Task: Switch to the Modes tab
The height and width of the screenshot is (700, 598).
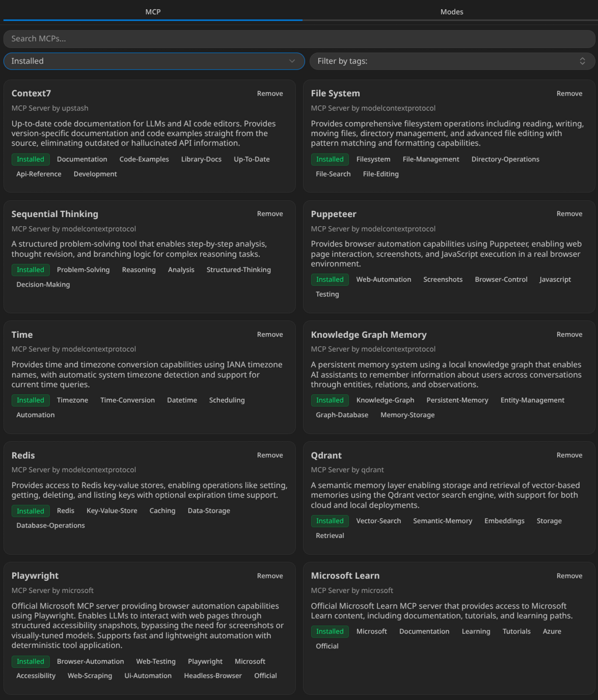Action: click(451, 11)
